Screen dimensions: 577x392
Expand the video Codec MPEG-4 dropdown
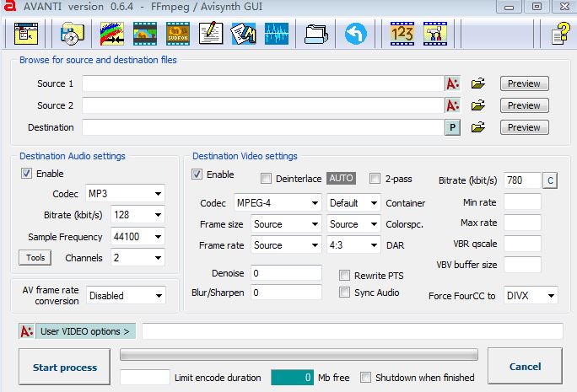click(x=313, y=203)
